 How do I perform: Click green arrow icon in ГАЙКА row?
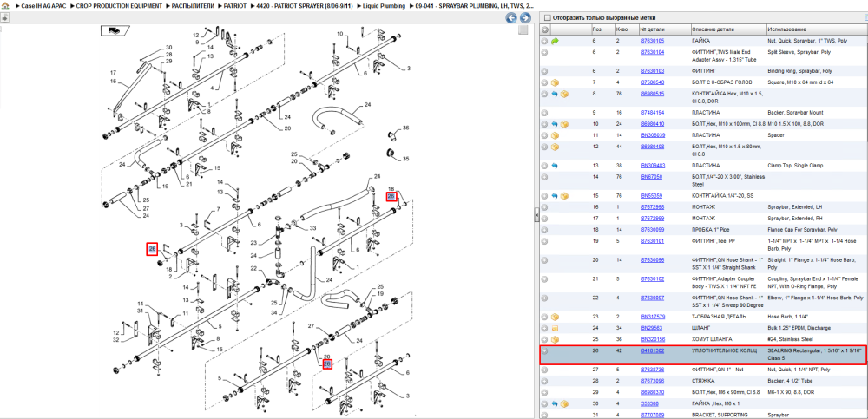[x=556, y=41]
